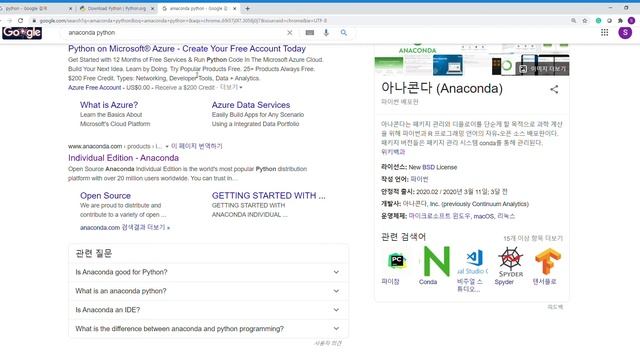Image resolution: width=640 pixels, height=360 pixels.
Task: Click the 이미지 더보기 images button
Action: tap(543, 69)
